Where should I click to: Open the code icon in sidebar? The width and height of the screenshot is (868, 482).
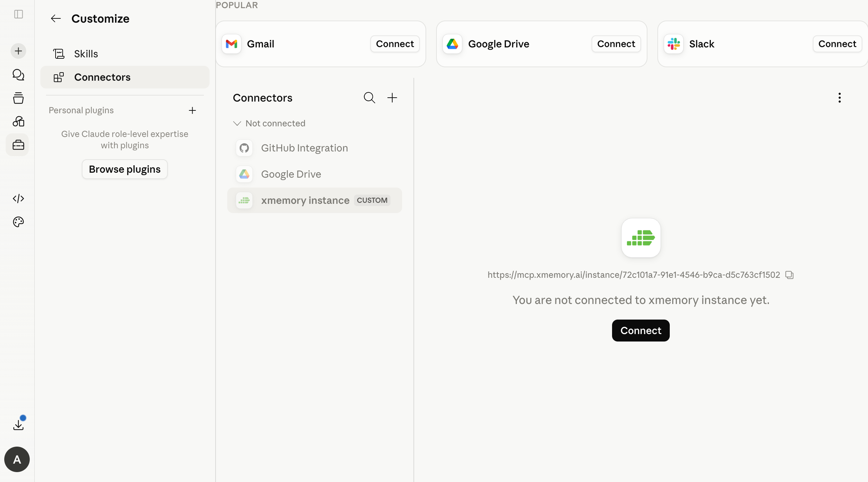18,199
